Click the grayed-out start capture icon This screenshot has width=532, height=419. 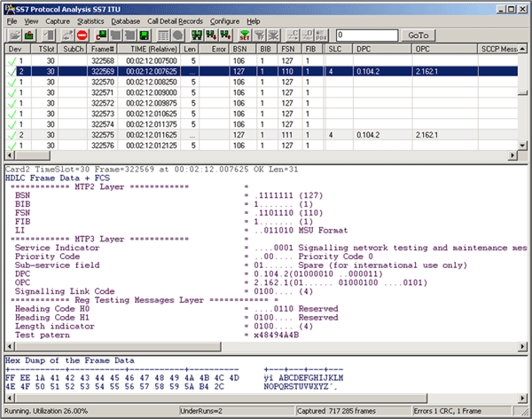point(67,35)
